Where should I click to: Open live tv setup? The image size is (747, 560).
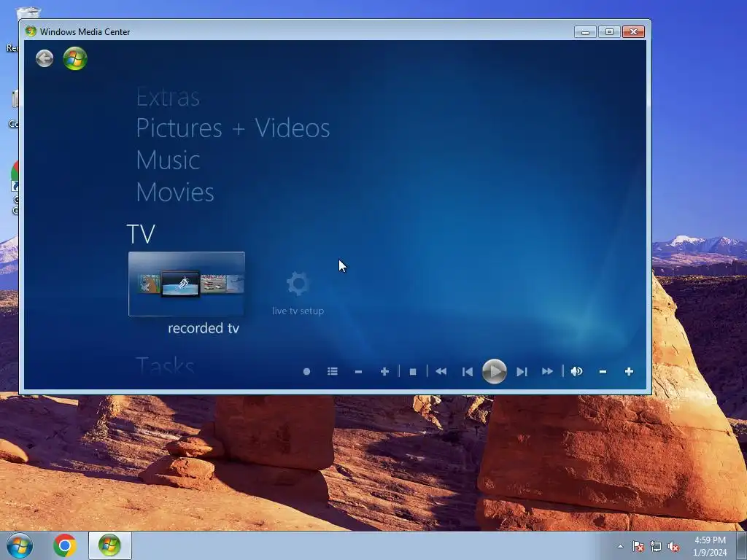(298, 293)
